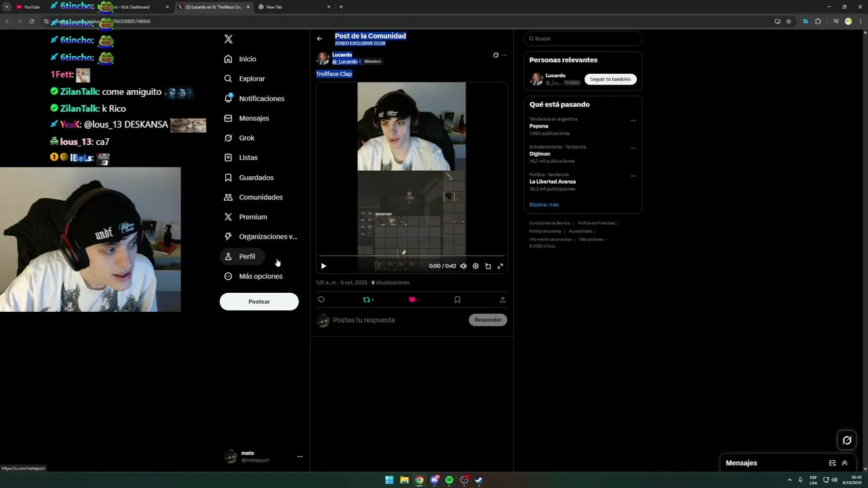
Task: Open the Windows Start button
Action: 389,480
